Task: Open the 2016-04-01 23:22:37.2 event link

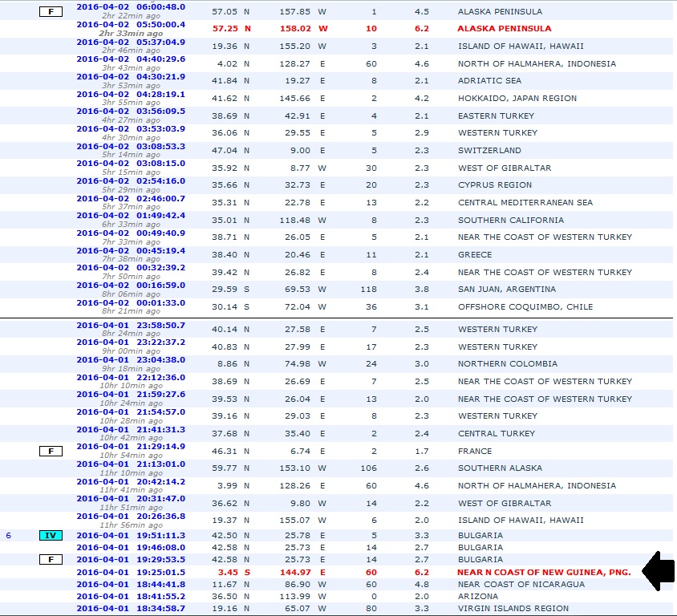Action: pos(131,342)
